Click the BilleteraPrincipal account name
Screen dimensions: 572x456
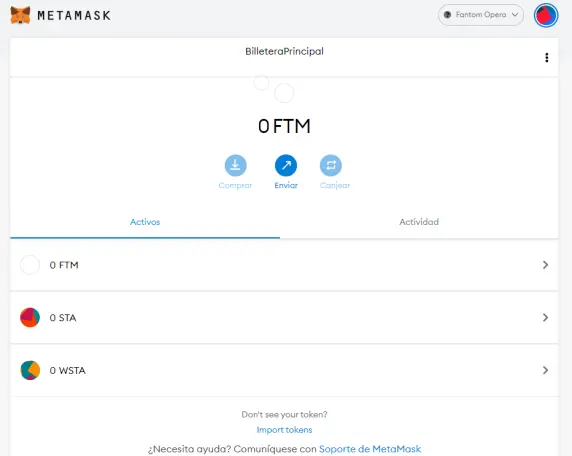coord(284,51)
